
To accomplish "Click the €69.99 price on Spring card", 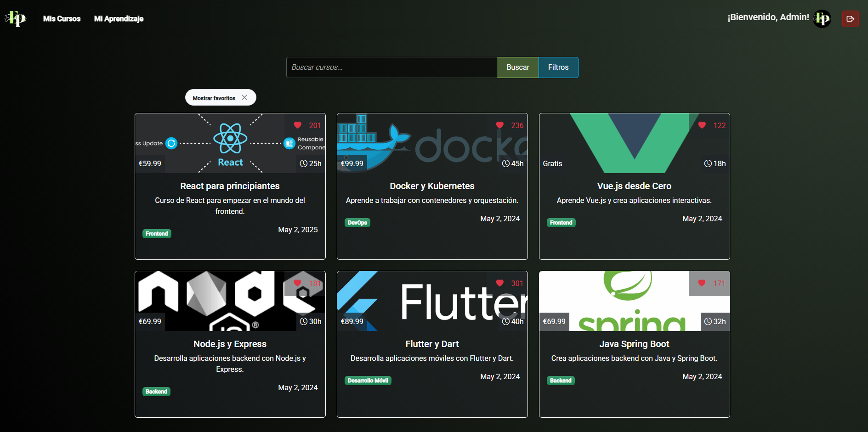I will (x=554, y=321).
